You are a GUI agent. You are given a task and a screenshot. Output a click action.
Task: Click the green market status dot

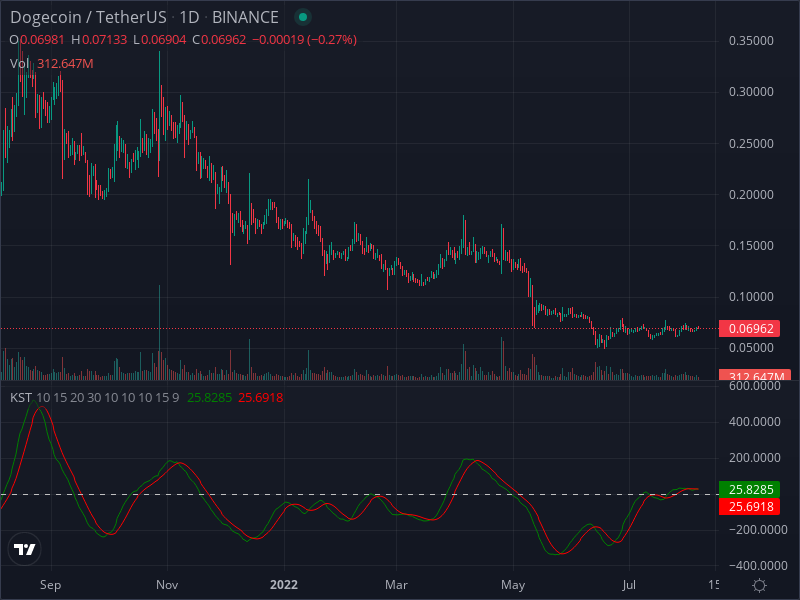303,17
